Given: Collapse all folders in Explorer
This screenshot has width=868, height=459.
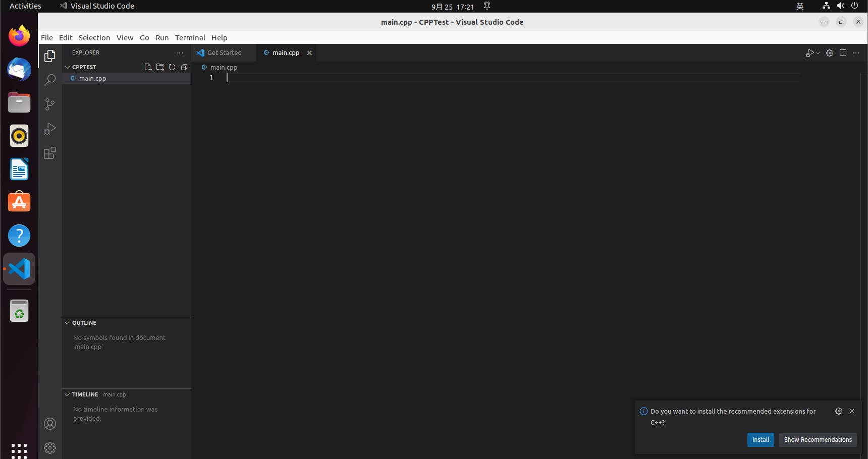Looking at the screenshot, I should pos(184,67).
